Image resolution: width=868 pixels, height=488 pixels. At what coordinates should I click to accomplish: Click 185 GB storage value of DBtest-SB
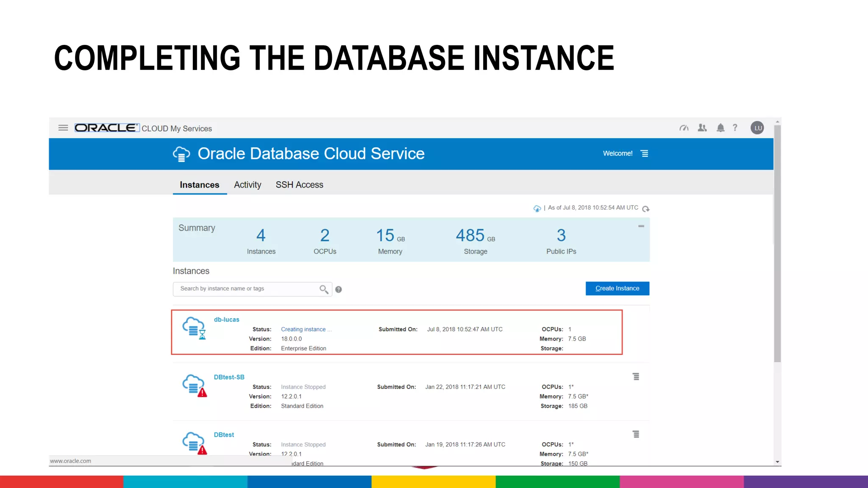click(578, 406)
